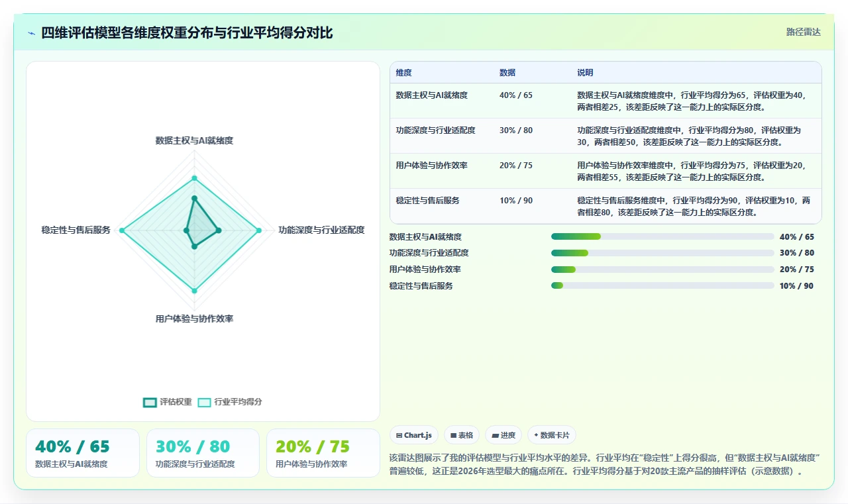Click the 10% / 90 value beside progress bar
Image resolution: width=848 pixels, height=504 pixels.
[x=797, y=286]
